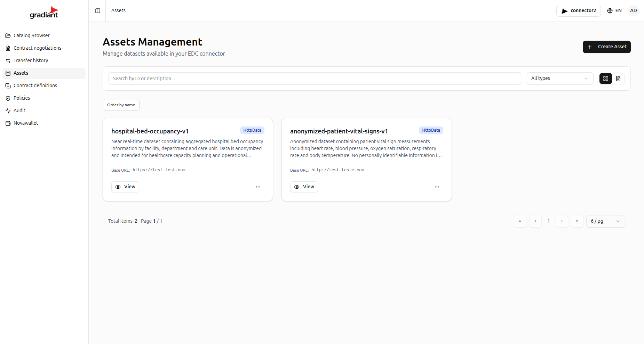This screenshot has height=344, width=644.
Task: Click base URL https://test.test.com
Action: (x=159, y=170)
